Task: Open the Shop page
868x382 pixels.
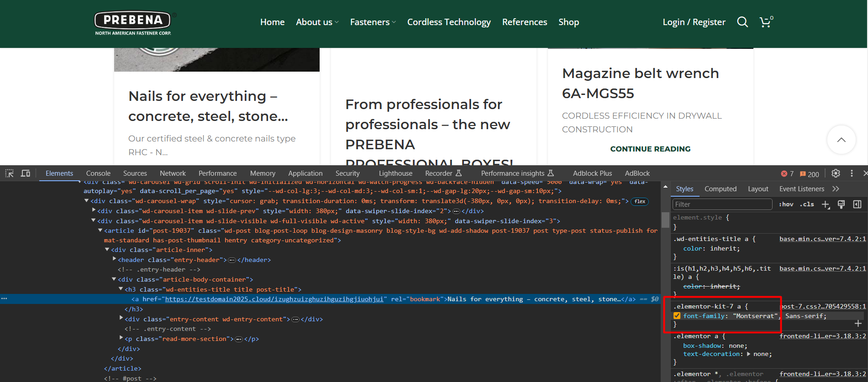Action: (x=568, y=22)
